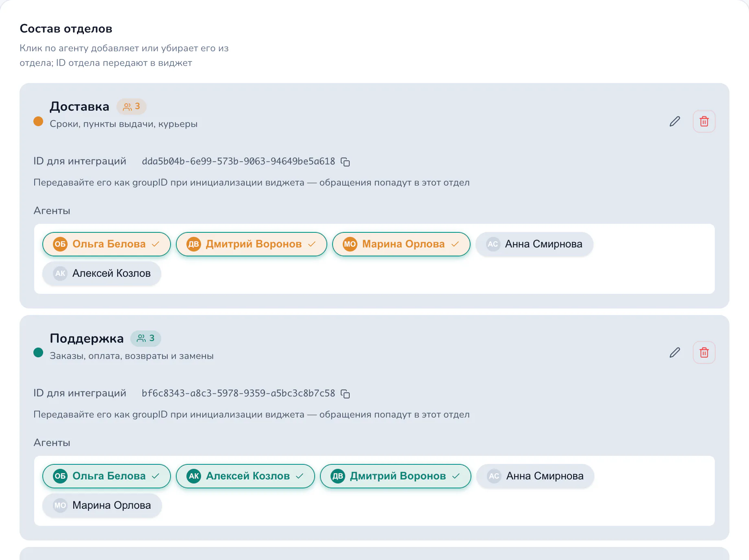The image size is (749, 560).
Task: Copy the Доставка integration ID
Action: [x=345, y=162]
